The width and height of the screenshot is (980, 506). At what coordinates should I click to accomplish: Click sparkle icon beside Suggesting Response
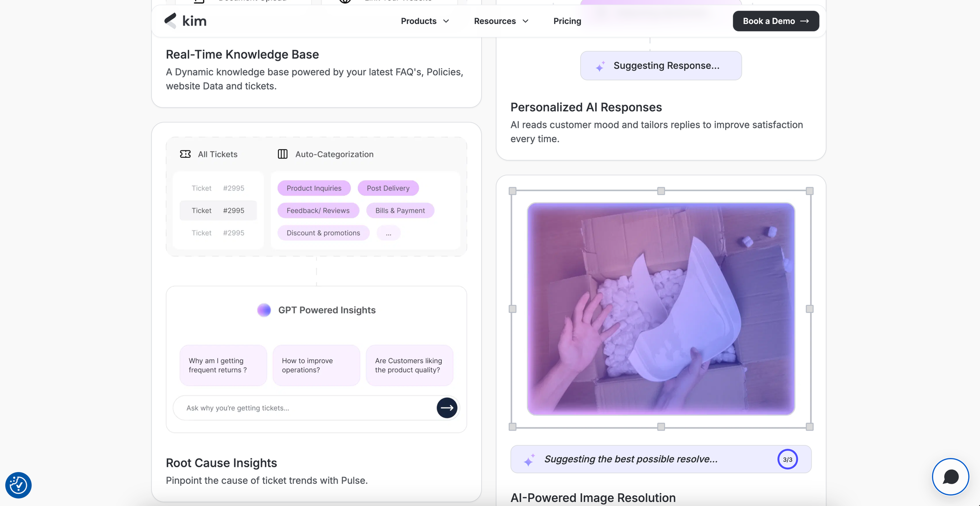(600, 66)
